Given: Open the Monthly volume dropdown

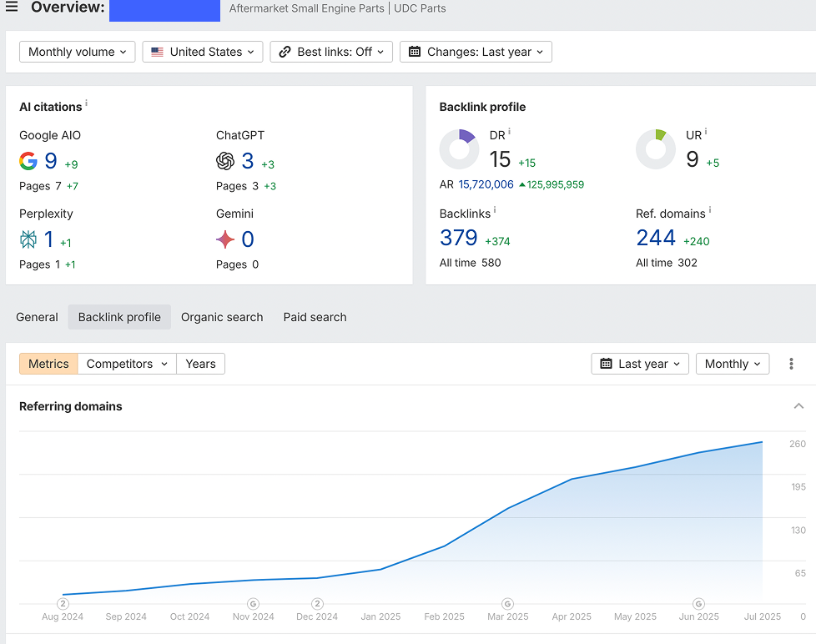Looking at the screenshot, I should 78,52.
